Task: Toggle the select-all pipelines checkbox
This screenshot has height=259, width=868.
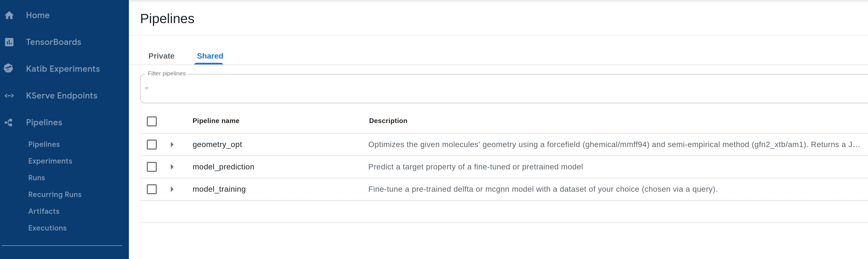Action: (x=152, y=121)
